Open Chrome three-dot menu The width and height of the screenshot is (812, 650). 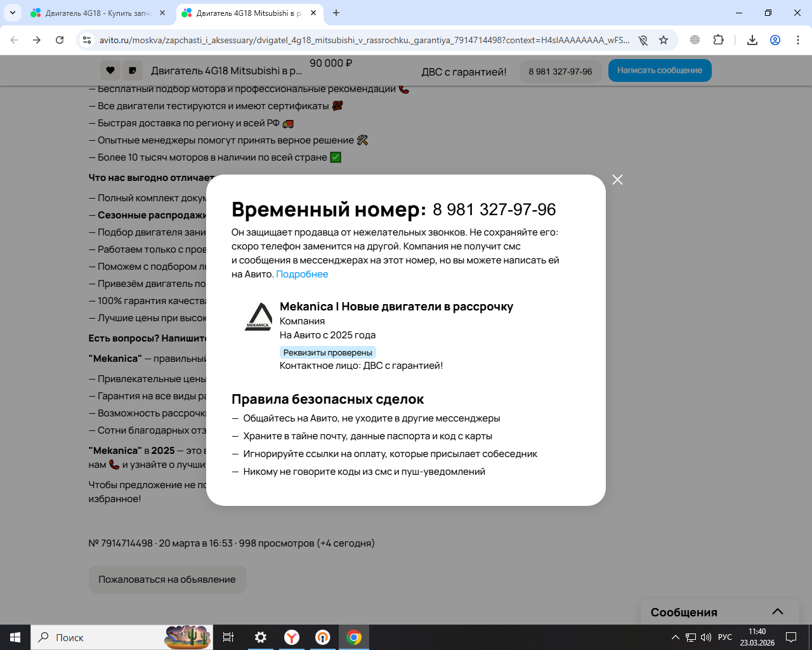pos(798,40)
